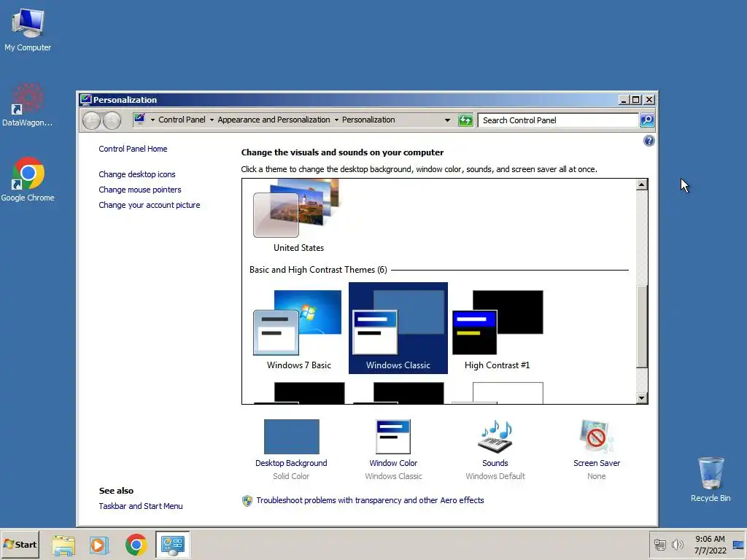
Task: Click the search magnifier button
Action: pos(646,120)
